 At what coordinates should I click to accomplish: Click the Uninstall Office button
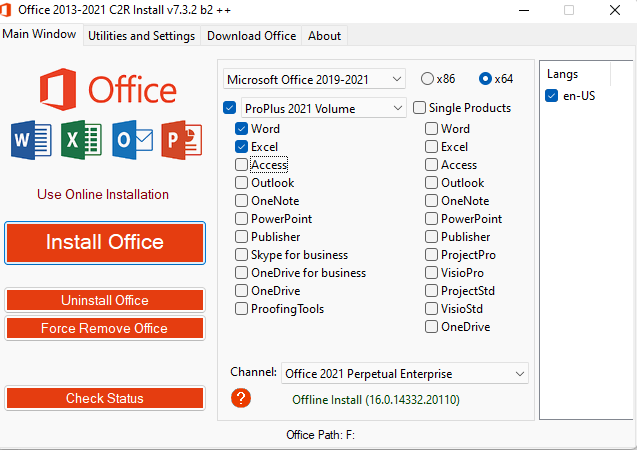point(105,300)
